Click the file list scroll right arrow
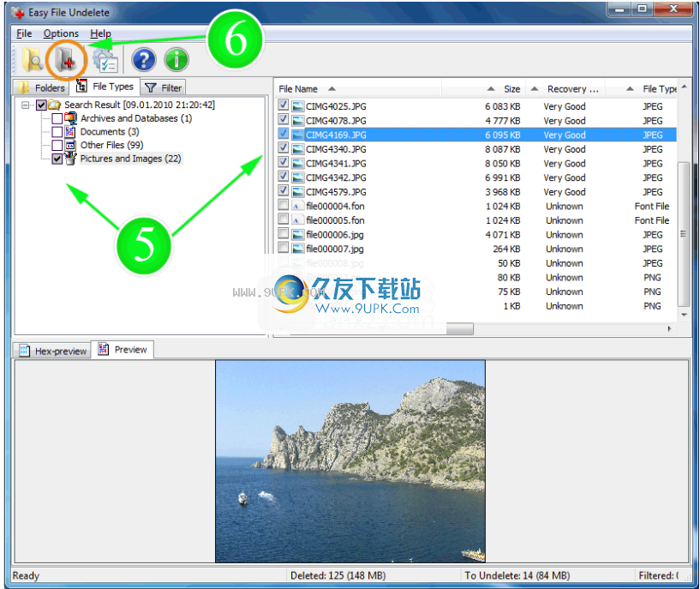Viewport: 700px width, 589px height. pyautogui.click(x=669, y=328)
